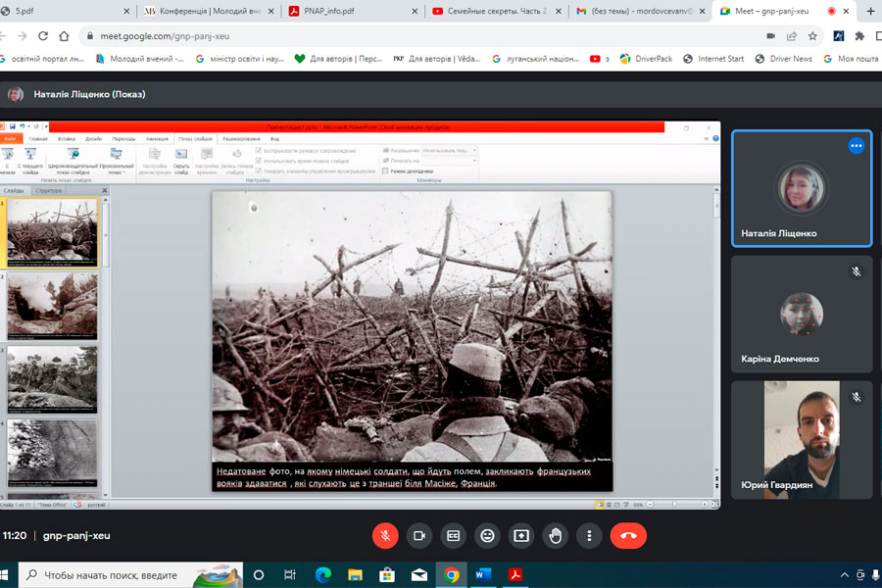
Task: Open tile options on Наталія Ліщенко's video
Action: tap(856, 146)
